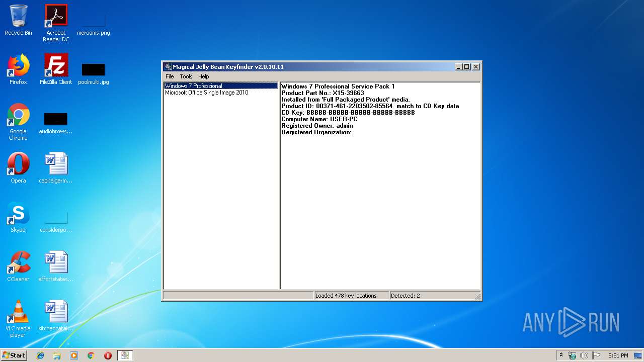644x362 pixels.
Task: Open Opera from the taskbar
Action: tap(108, 355)
